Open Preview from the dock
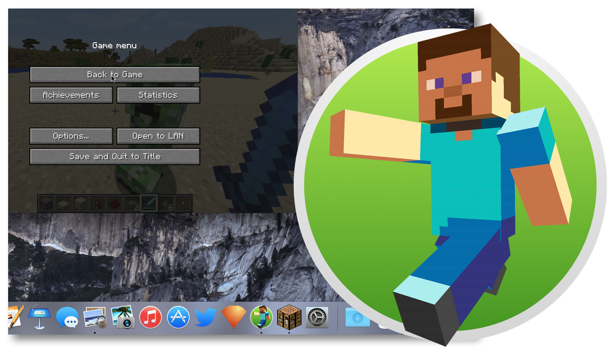615x364 pixels. pyautogui.click(x=95, y=317)
